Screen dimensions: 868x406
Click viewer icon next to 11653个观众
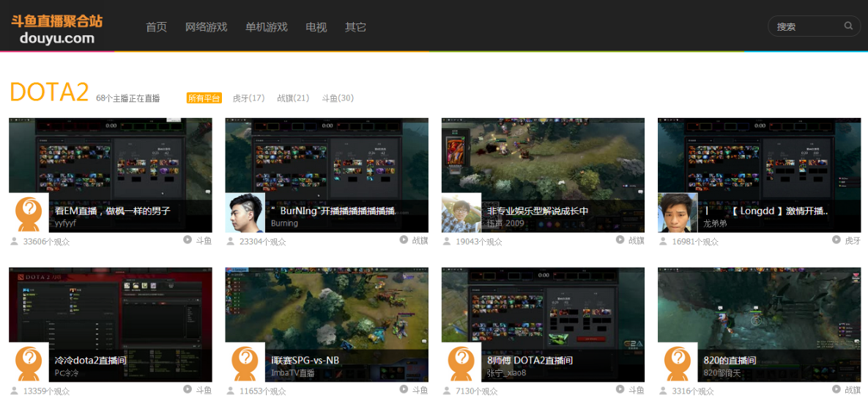tap(230, 391)
